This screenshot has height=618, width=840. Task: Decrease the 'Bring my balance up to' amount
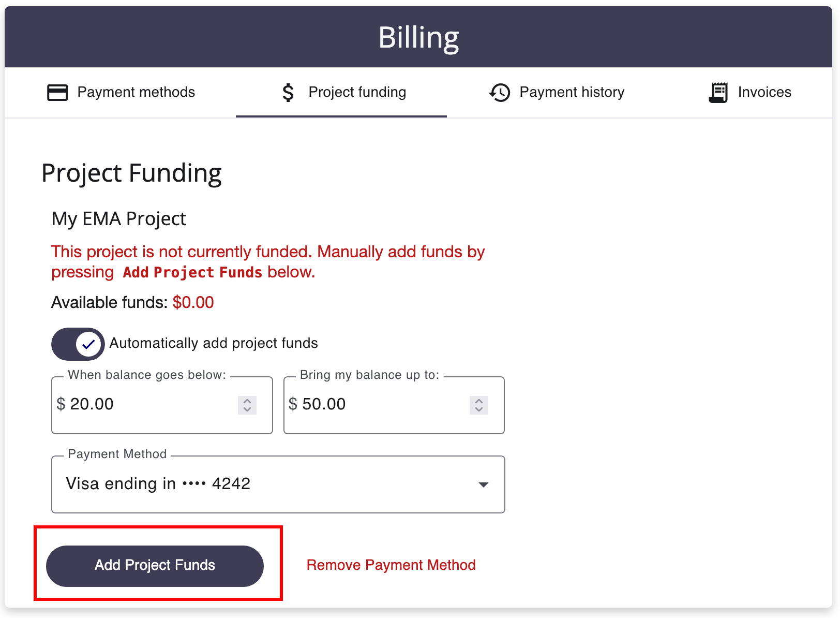pos(479,409)
